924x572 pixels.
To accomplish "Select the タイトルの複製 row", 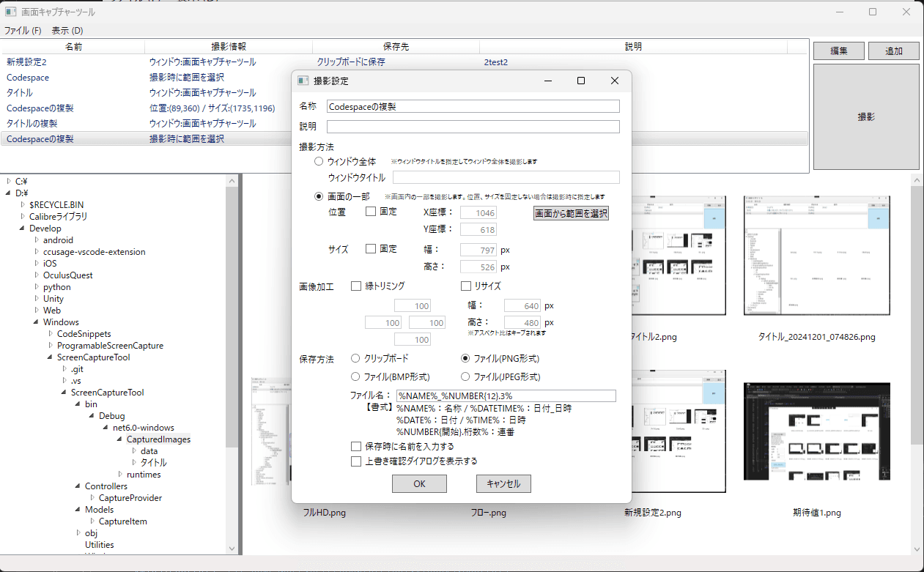I will (x=404, y=123).
